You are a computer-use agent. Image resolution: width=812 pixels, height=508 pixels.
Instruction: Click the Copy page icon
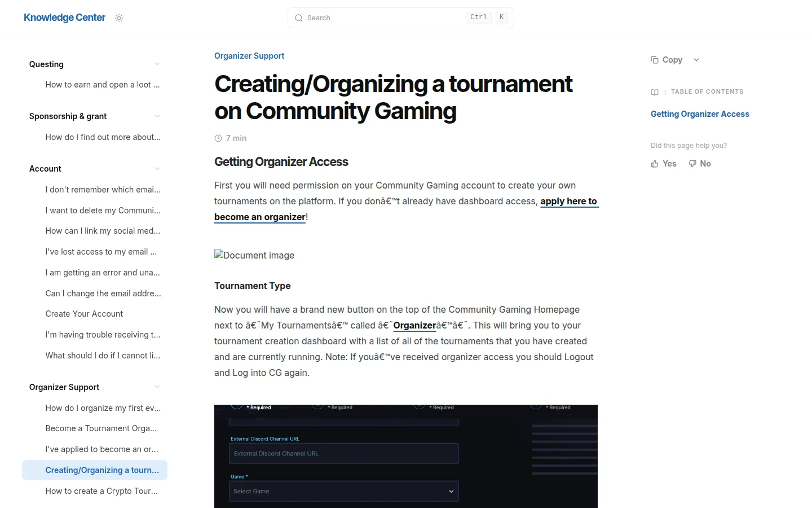[655, 60]
